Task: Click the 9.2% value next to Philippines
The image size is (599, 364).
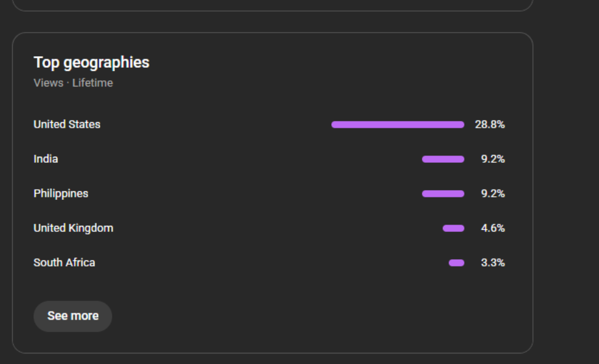Action: tap(493, 194)
